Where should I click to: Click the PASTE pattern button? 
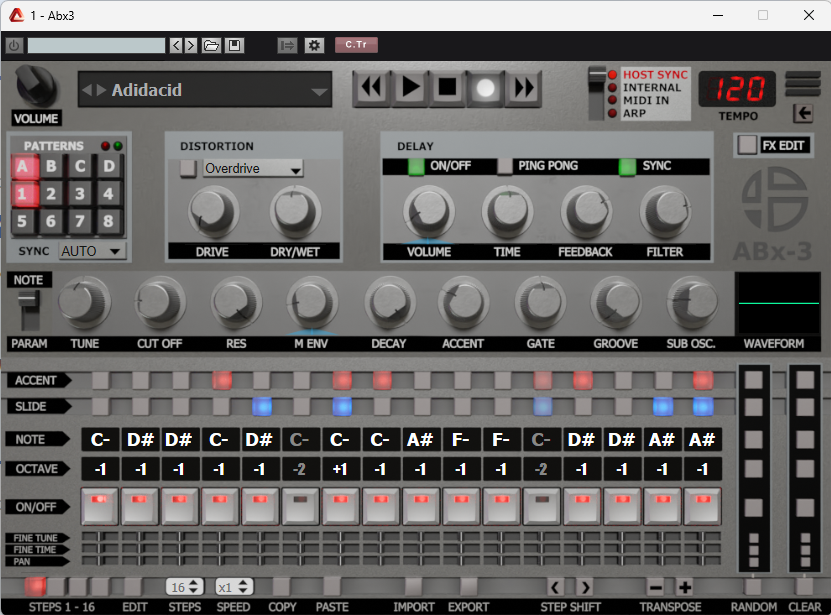coord(332,587)
